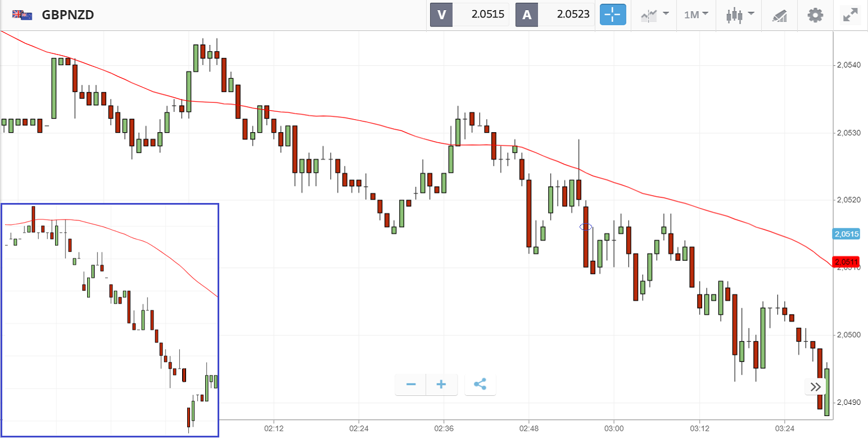The image size is (868, 438).
Task: Zoom out the chart with minus button
Action: click(411, 385)
